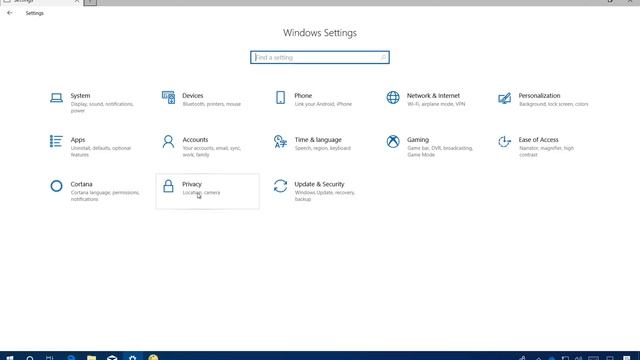Click 'Background, lock screen, colors' text
The height and width of the screenshot is (360, 640).
coord(553,104)
